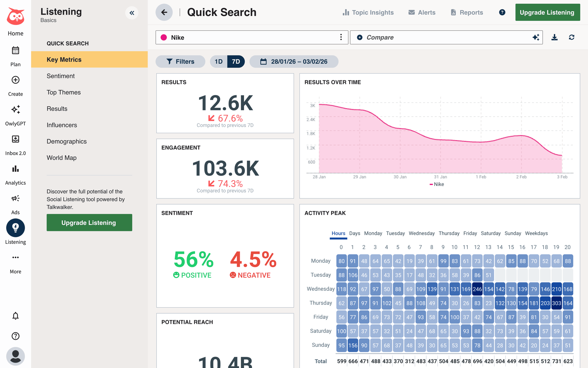
Task: Open the More ellipsis menu
Action: point(15,258)
